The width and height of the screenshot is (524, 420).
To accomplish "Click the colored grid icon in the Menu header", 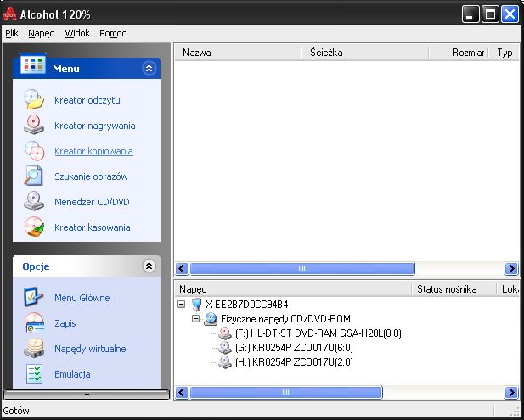I will pos(33,64).
